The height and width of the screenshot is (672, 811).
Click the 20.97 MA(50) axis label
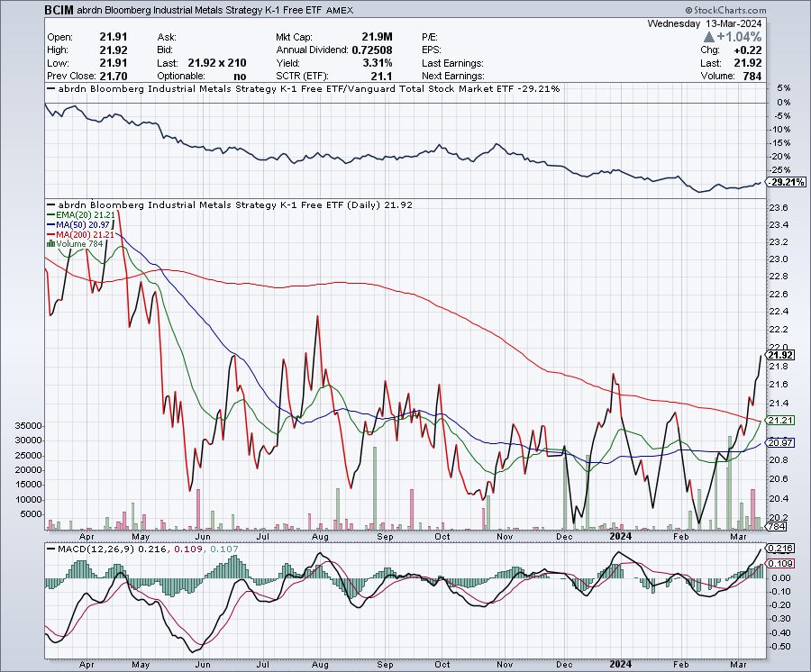click(x=780, y=442)
